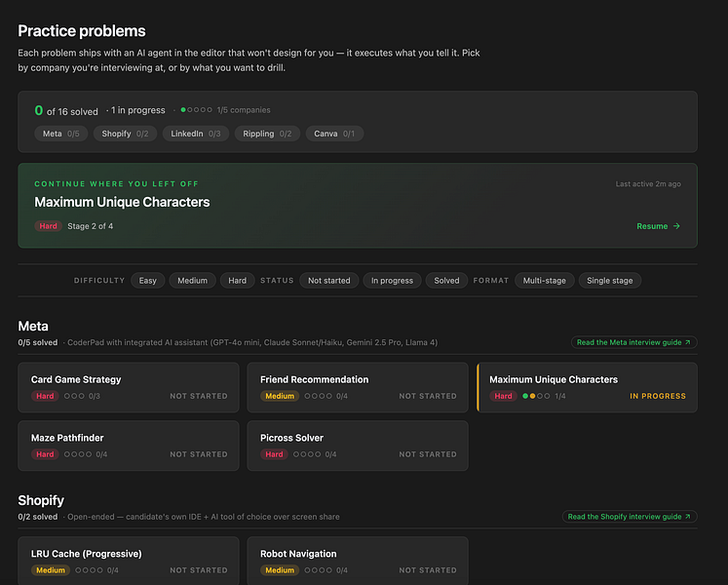The image size is (728, 585).
Task: Click external-link arrow on Shopify interview guide
Action: (x=688, y=517)
